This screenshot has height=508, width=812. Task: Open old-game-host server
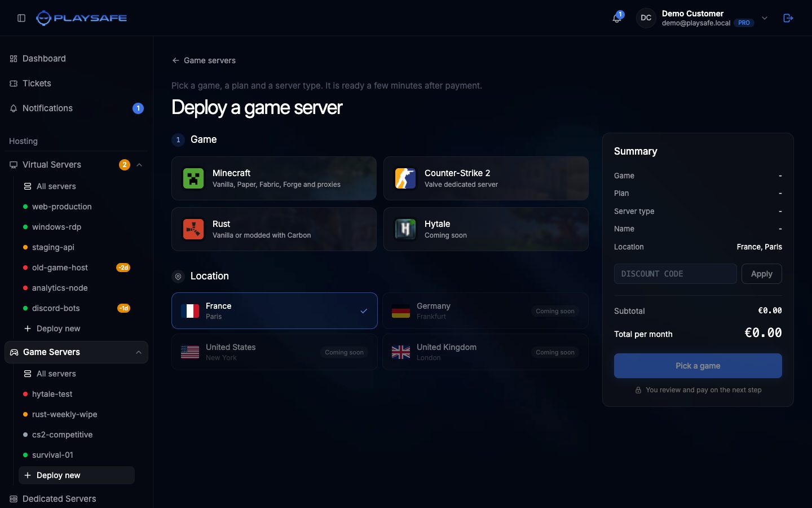pyautogui.click(x=77, y=268)
